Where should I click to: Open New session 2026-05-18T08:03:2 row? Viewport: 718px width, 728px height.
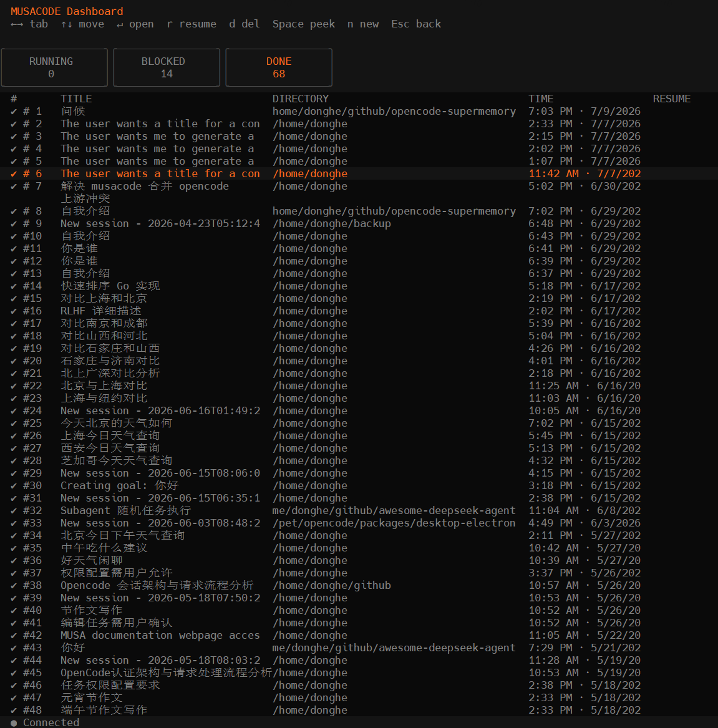coord(359,661)
